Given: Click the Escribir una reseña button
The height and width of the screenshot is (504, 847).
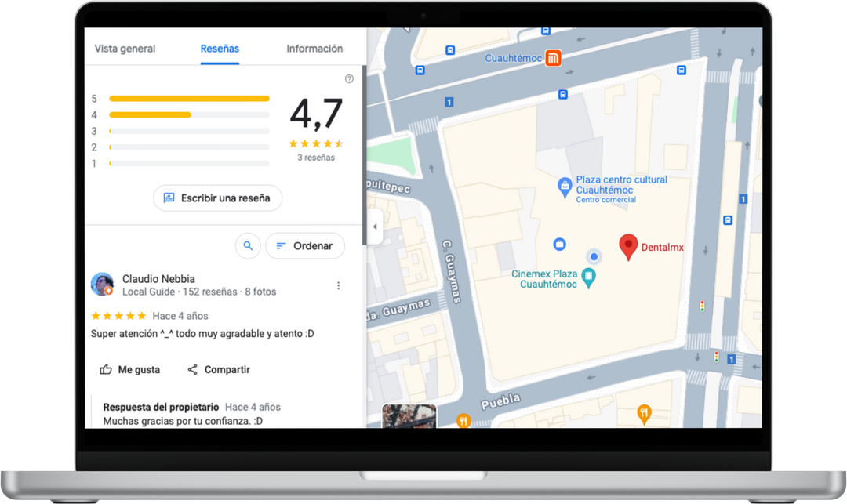Looking at the screenshot, I should [218, 198].
